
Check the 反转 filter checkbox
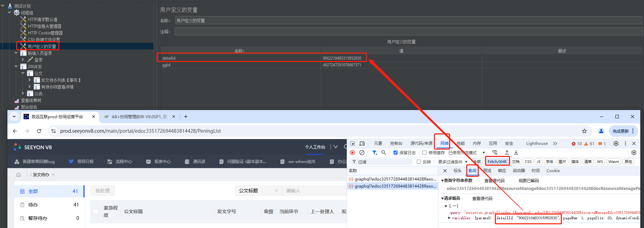419,162
